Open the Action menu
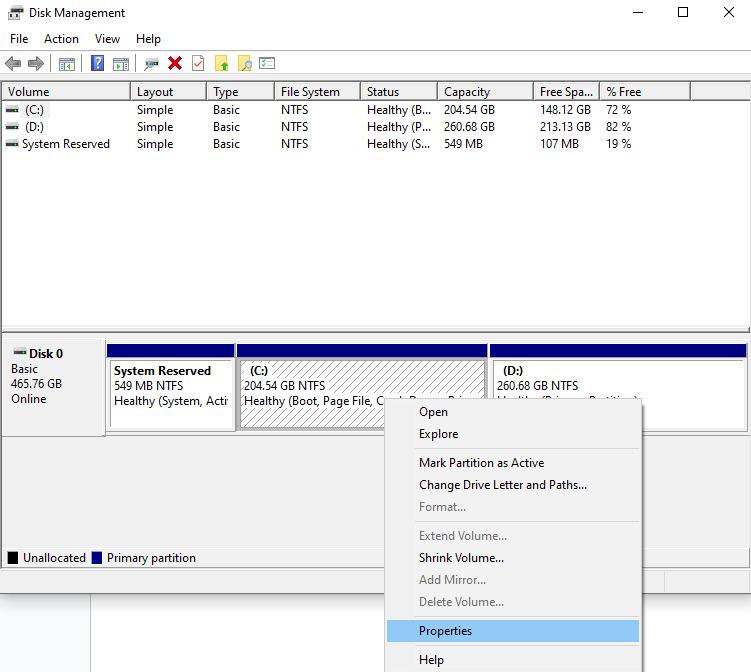This screenshot has height=672, width=751. point(61,39)
